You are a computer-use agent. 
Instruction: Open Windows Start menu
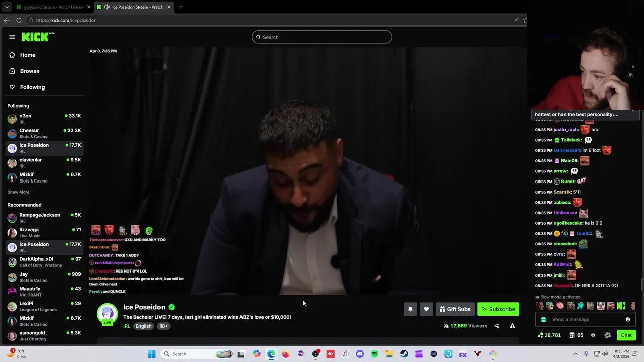pos(151,354)
